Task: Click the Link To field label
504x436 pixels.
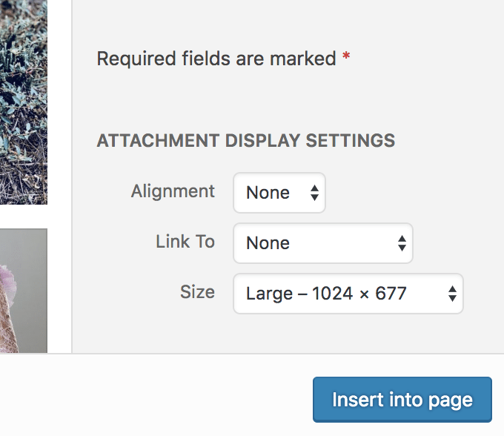Action: pyautogui.click(x=185, y=242)
